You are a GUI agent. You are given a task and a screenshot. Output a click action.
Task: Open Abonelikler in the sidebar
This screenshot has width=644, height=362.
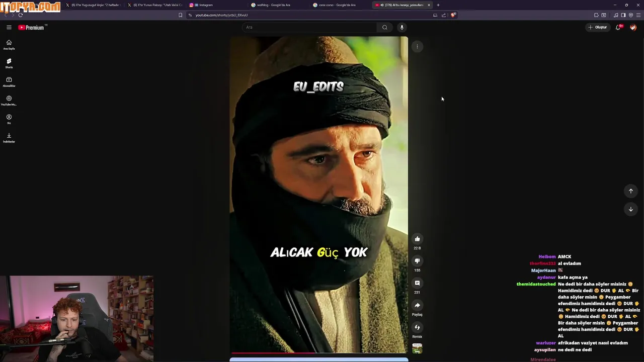pos(9,82)
